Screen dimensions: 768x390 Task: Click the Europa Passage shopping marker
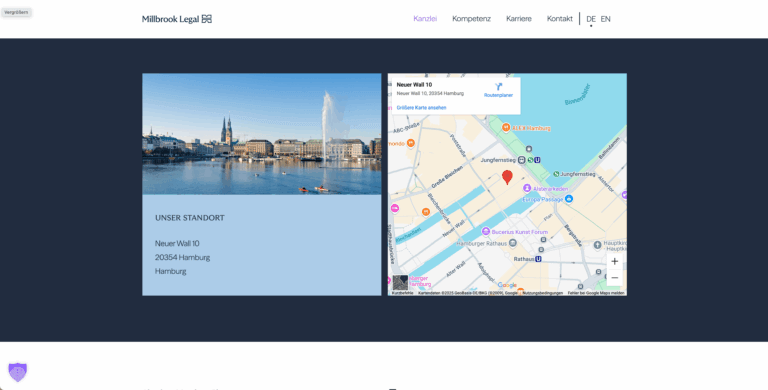(569, 199)
